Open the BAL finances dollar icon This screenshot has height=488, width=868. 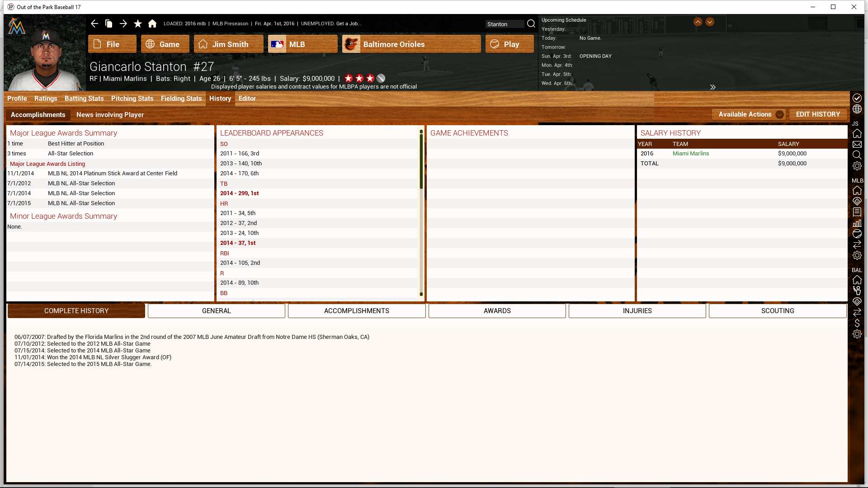(x=857, y=323)
